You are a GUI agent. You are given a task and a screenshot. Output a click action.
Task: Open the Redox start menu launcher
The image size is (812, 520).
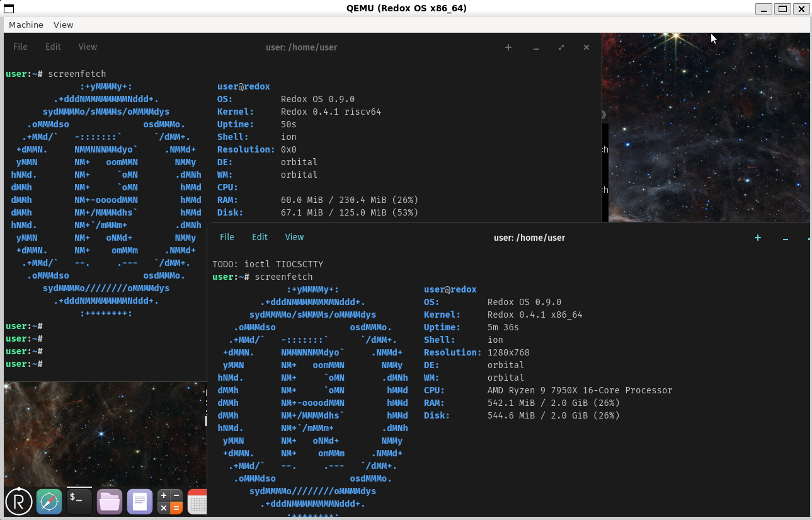coord(19,502)
